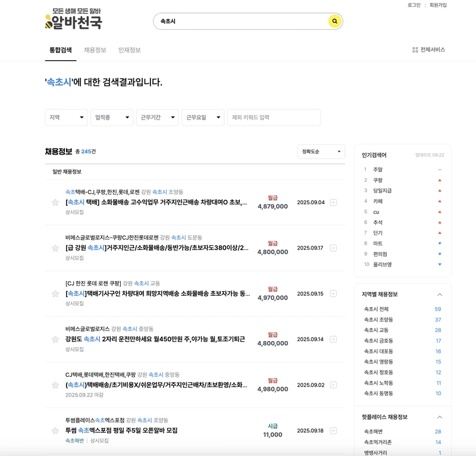
Task: Open the 지역 filter dropdown
Action: (65, 117)
